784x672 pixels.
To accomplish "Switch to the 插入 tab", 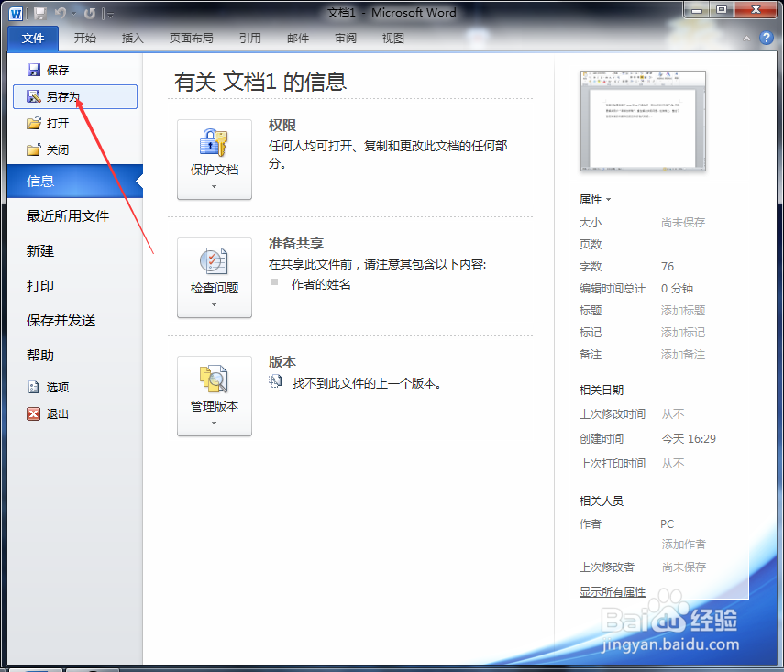I will [x=132, y=39].
